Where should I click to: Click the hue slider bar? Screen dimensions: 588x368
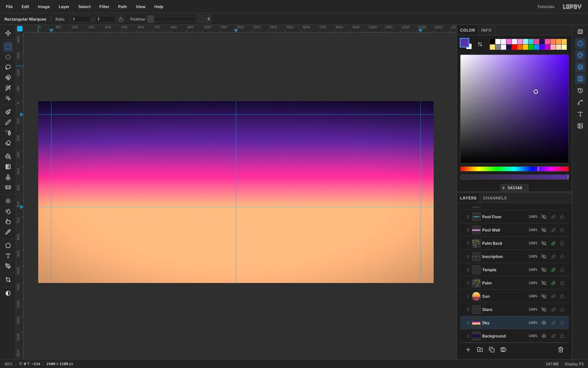(514, 169)
